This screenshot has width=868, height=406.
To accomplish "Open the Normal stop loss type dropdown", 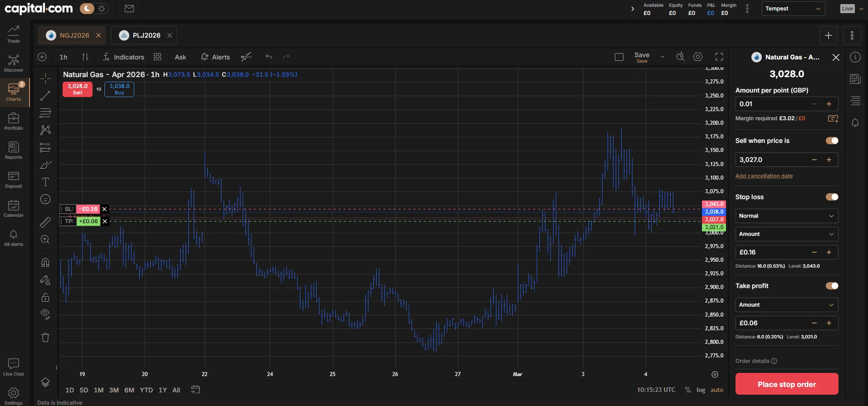I will (x=787, y=216).
